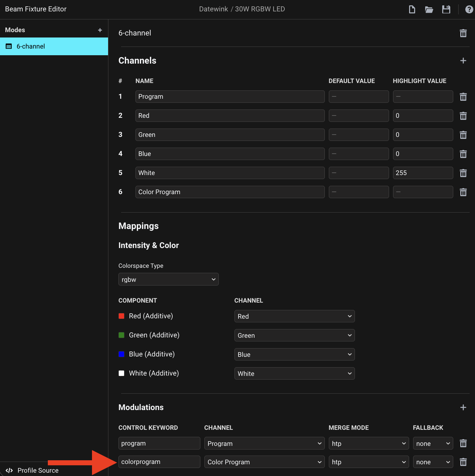This screenshot has width=475, height=476.
Task: Open the White (Additive) channel dropdown
Action: (x=294, y=374)
